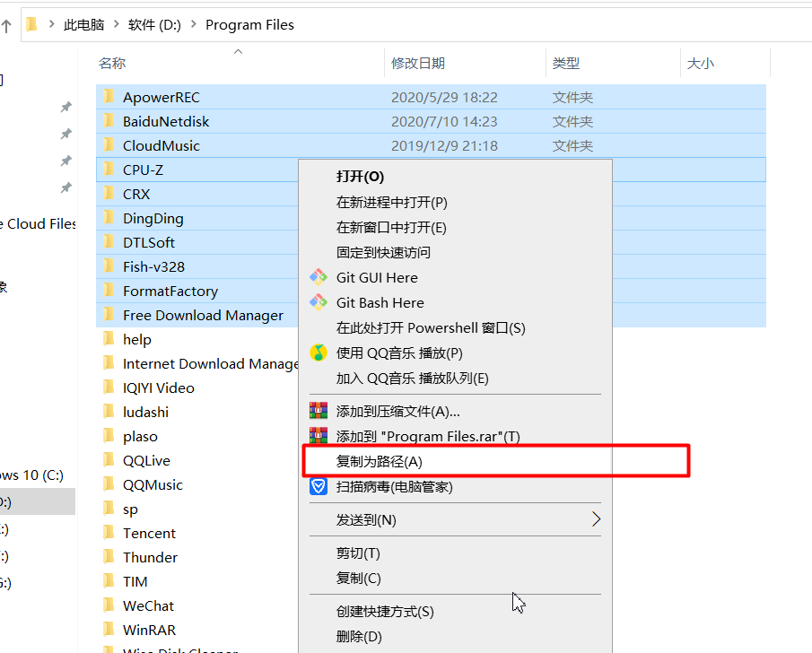The height and width of the screenshot is (653, 812).
Task: Choose 复制为路径(A) menu entry
Action: [379, 461]
